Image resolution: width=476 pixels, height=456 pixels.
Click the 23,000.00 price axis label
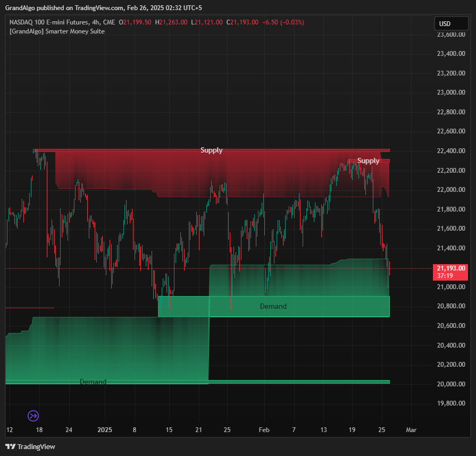(451, 92)
